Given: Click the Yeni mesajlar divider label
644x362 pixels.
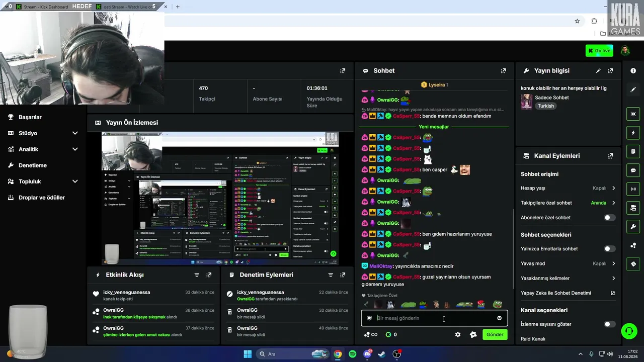Looking at the screenshot, I should coord(434,127).
